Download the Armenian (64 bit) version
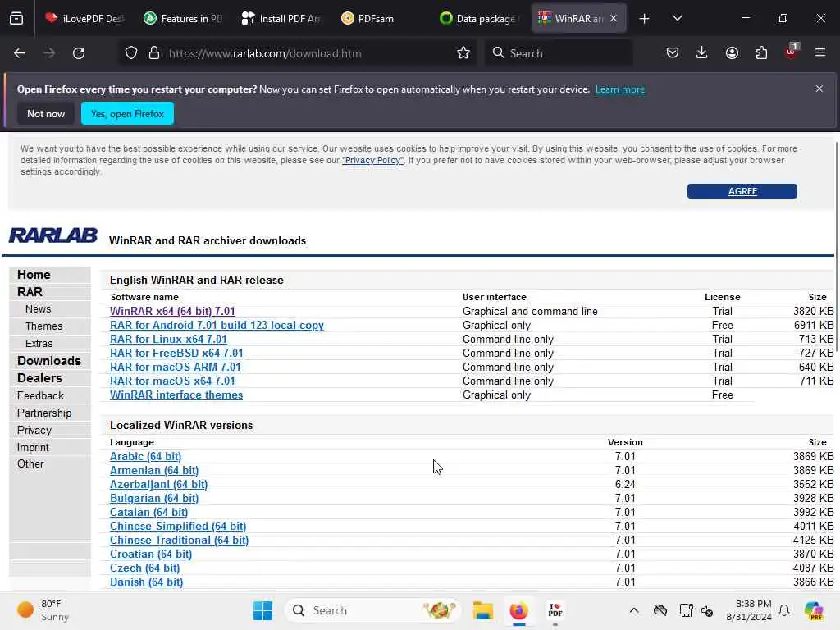 click(154, 470)
